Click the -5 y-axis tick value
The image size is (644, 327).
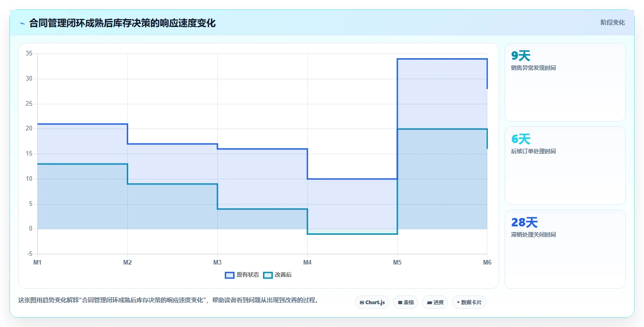tap(29, 254)
